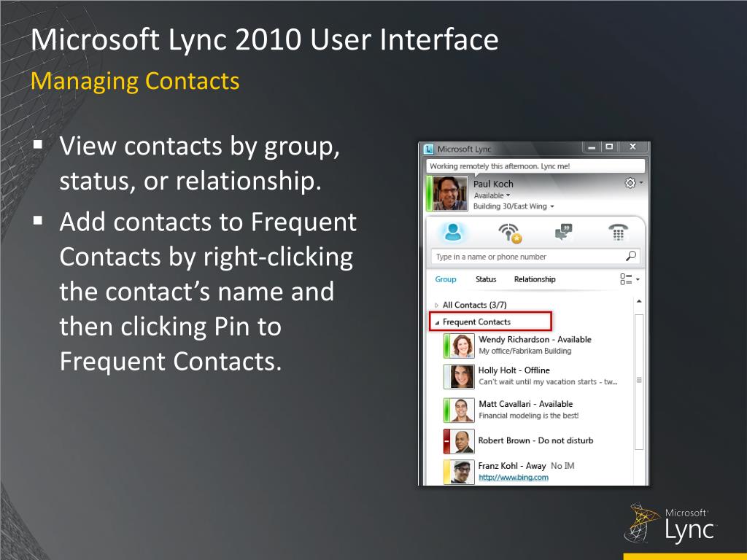Click Franz Kohl's contact photo
The height and width of the screenshot is (560, 747).
(x=462, y=472)
